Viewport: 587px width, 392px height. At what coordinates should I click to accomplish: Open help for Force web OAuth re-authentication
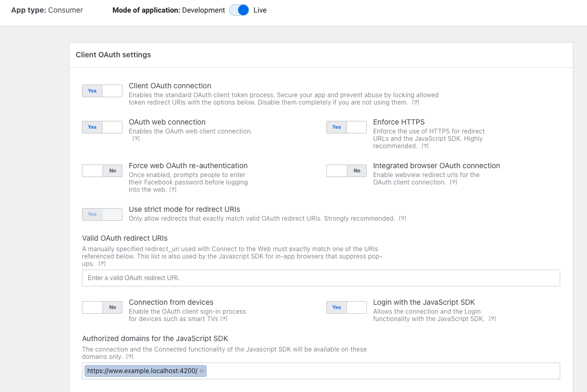(173, 190)
